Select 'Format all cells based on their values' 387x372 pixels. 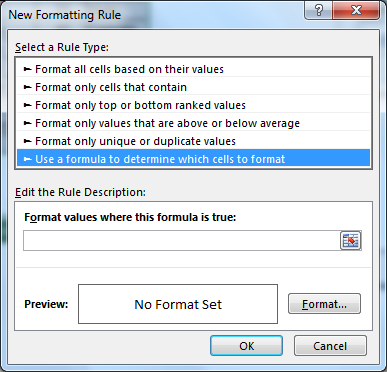click(x=193, y=69)
